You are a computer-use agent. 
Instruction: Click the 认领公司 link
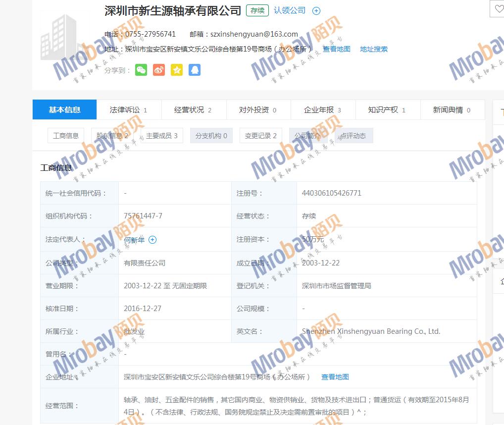click(x=290, y=10)
